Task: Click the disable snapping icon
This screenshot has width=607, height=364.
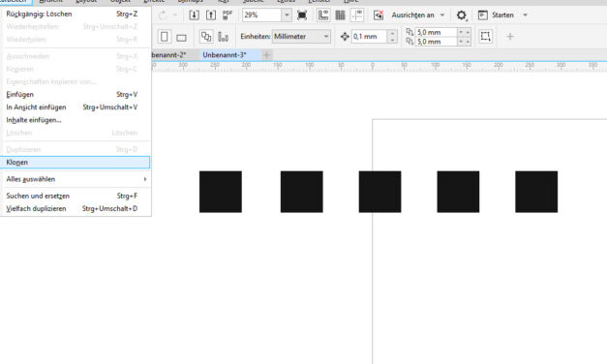Action: click(x=379, y=15)
